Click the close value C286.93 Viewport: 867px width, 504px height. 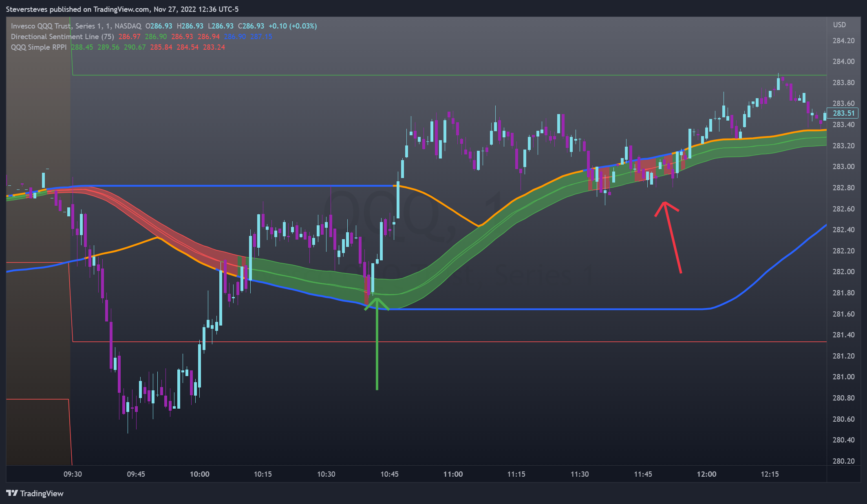pos(251,26)
